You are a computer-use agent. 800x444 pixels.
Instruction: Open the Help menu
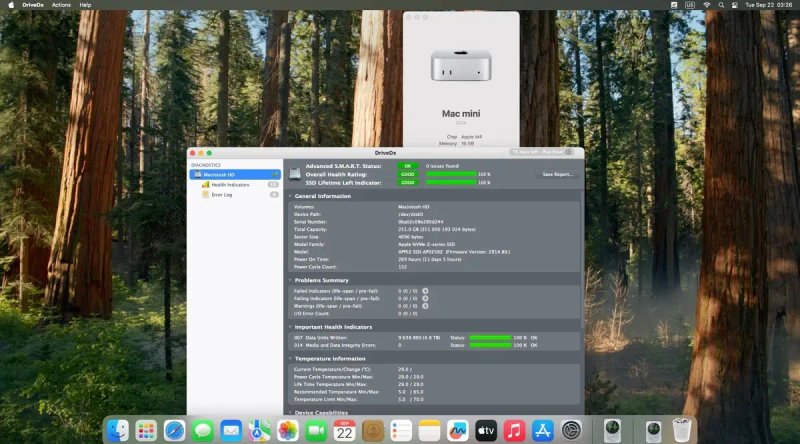(x=85, y=5)
